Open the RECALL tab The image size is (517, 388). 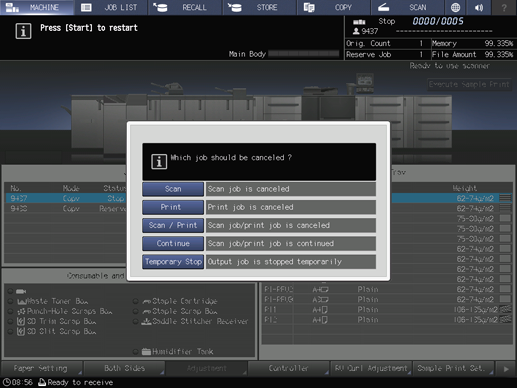point(185,7)
